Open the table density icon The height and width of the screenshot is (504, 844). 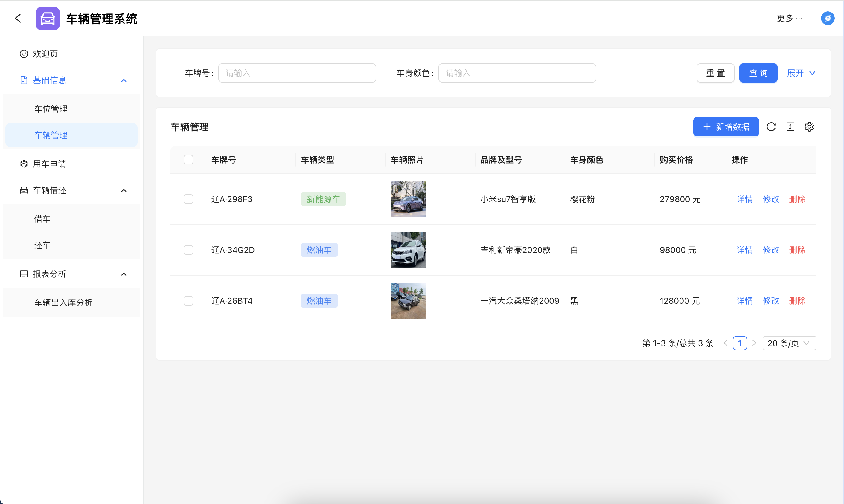[x=790, y=127]
